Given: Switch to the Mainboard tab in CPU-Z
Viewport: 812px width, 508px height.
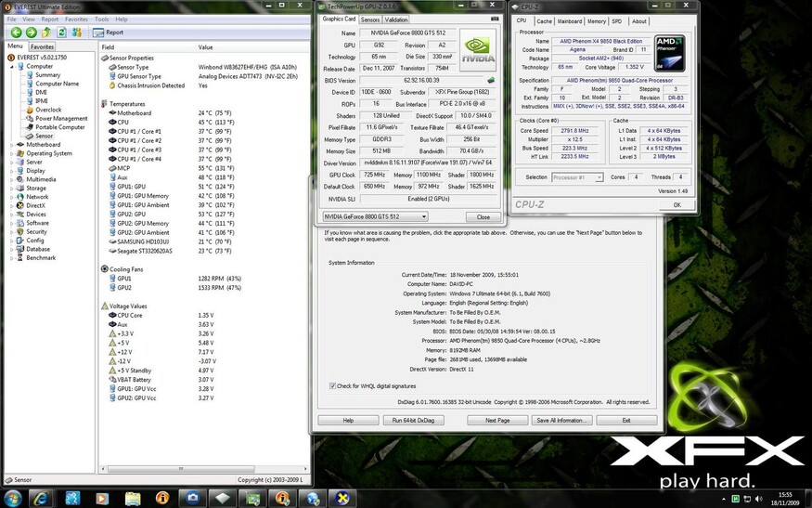Looking at the screenshot, I should click(570, 21).
